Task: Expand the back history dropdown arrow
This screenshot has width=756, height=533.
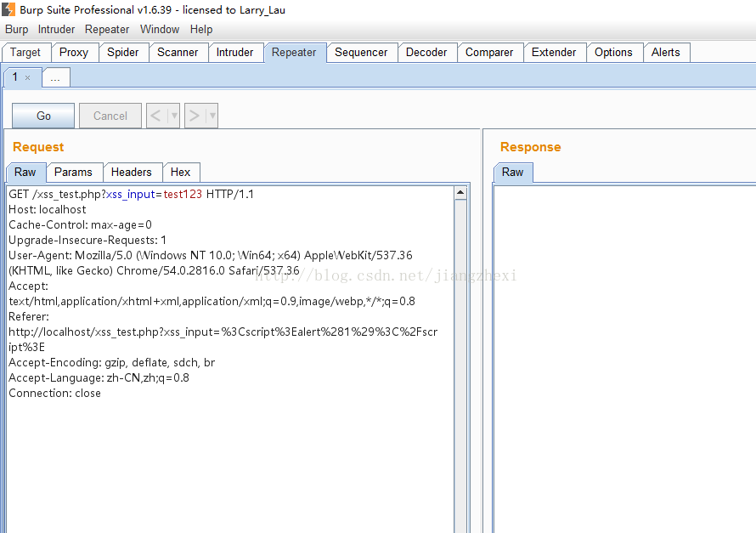Action: (x=174, y=116)
